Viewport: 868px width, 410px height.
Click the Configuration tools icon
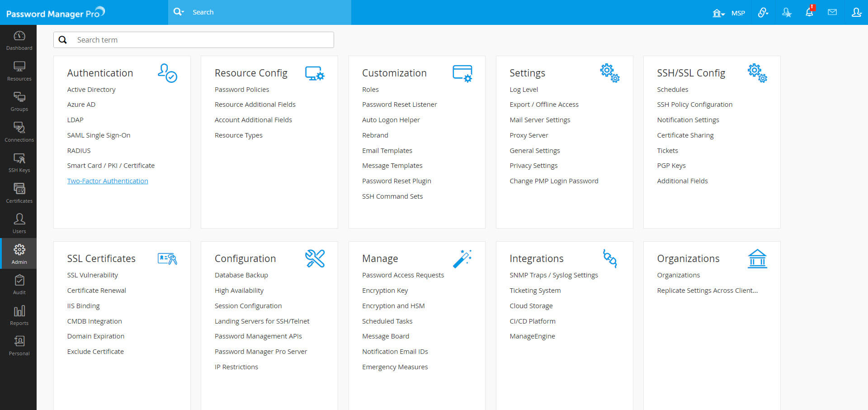315,258
